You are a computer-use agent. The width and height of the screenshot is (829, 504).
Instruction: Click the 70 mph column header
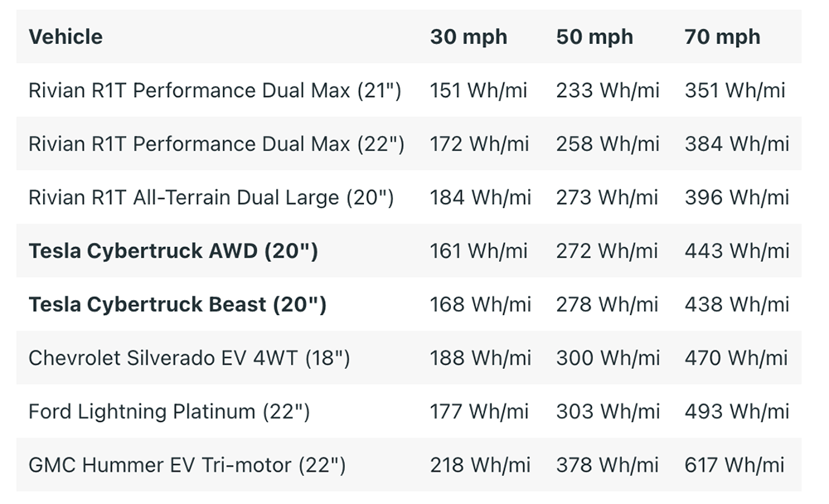[x=722, y=37]
